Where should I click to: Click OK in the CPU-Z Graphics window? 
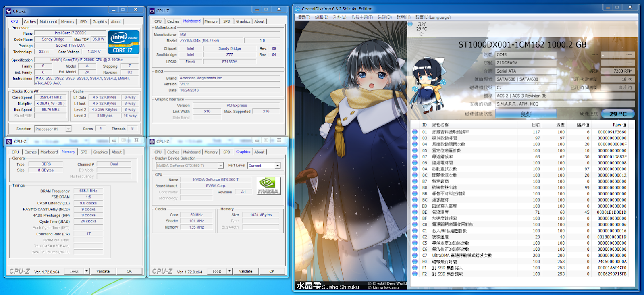272,271
